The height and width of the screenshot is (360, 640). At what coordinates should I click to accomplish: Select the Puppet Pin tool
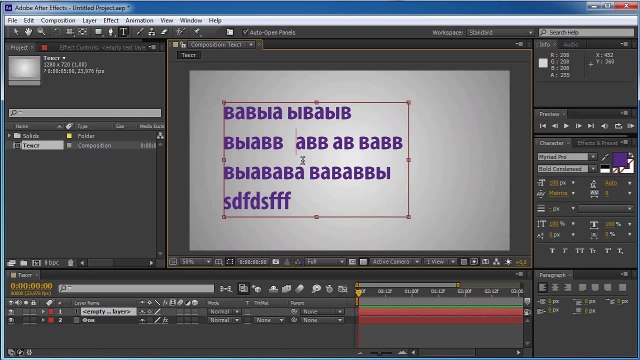point(197,32)
